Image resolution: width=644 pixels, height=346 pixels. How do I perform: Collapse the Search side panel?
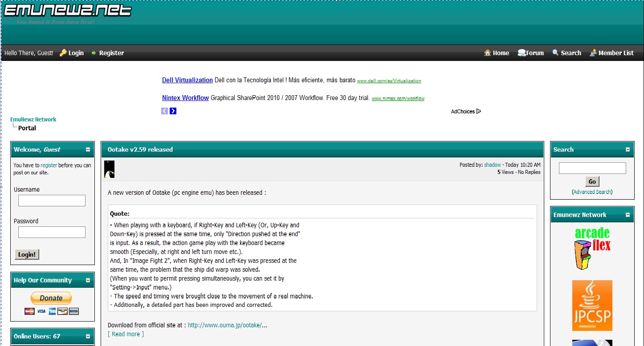pyautogui.click(x=628, y=150)
